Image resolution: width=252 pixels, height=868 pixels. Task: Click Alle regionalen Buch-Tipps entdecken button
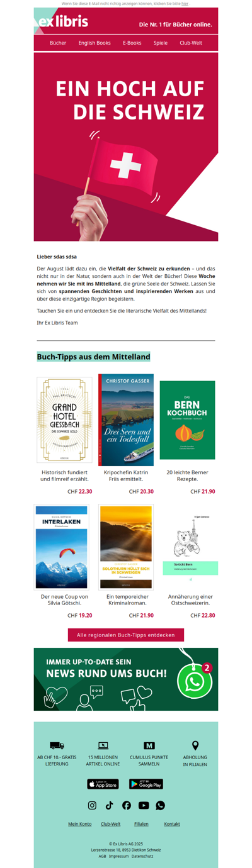click(126, 635)
